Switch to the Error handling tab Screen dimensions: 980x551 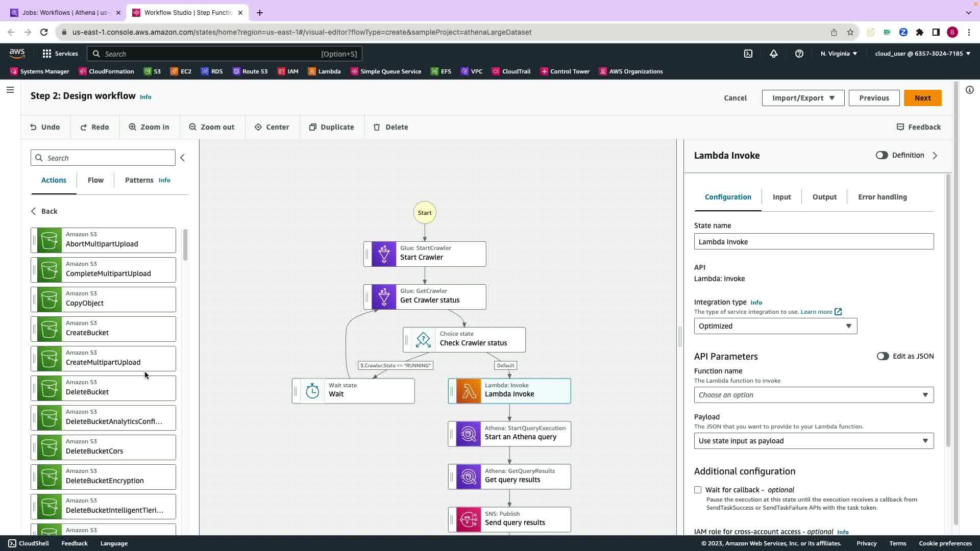882,197
